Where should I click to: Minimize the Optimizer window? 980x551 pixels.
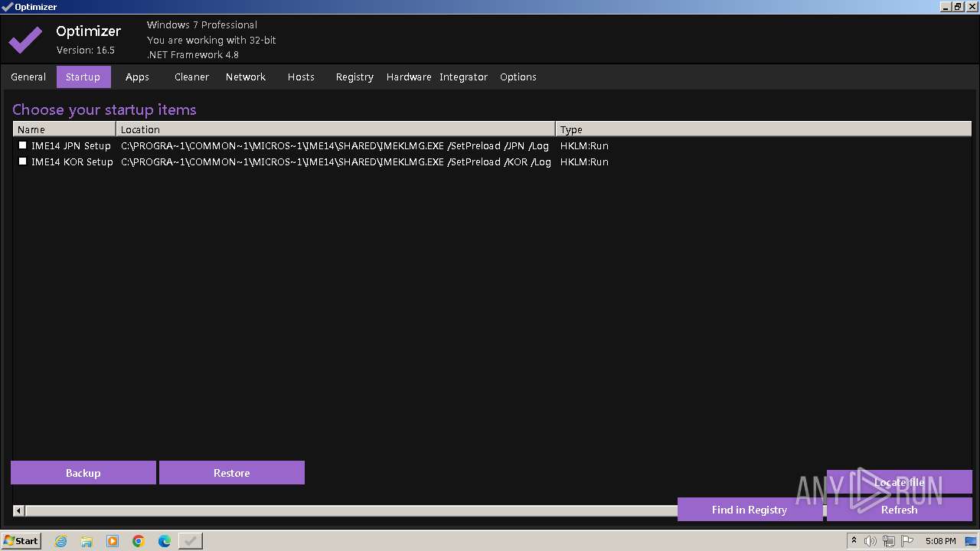pyautogui.click(x=946, y=6)
